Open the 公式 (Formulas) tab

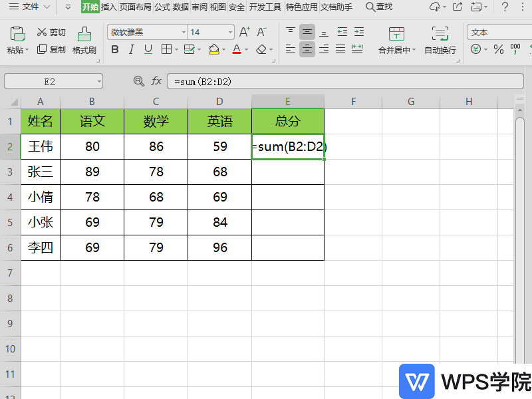[162, 7]
